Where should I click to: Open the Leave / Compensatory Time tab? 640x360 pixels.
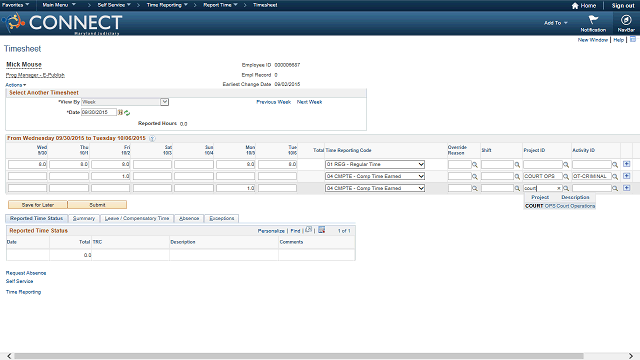click(137, 218)
